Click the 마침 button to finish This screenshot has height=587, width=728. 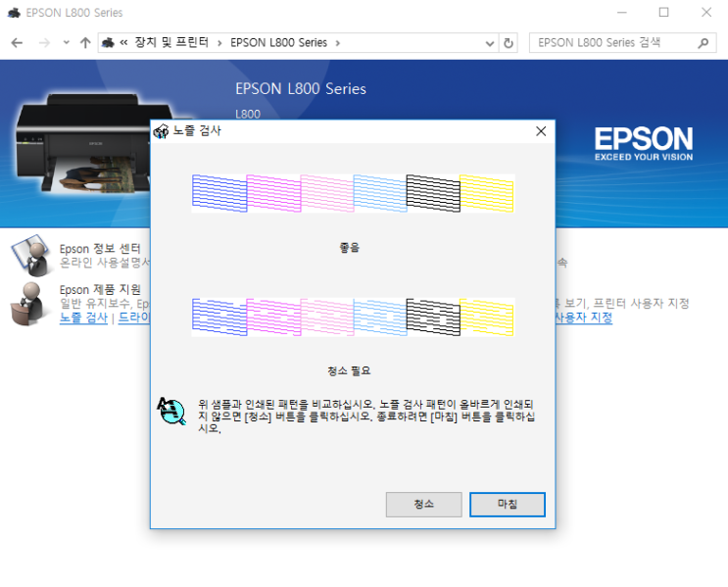[507, 505]
